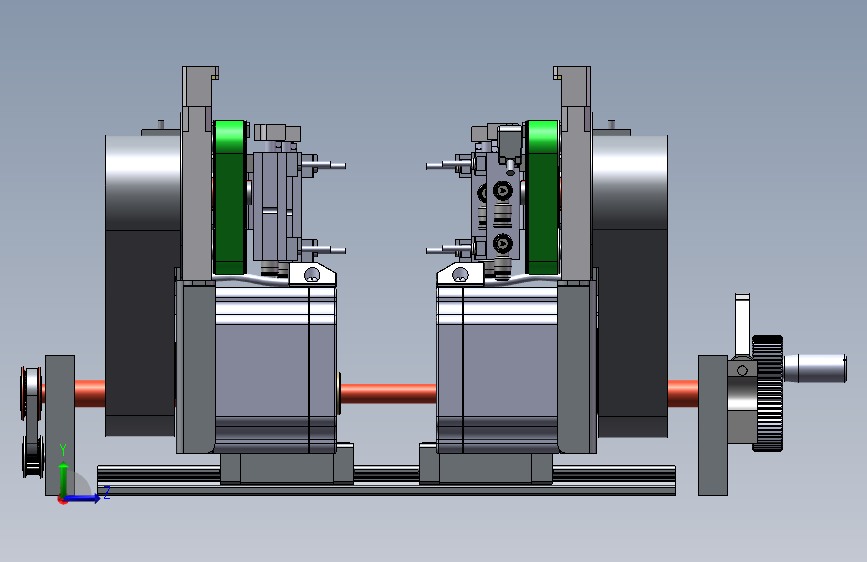
Task: Select the right tall gray upright bracket
Action: pyautogui.click(x=574, y=173)
